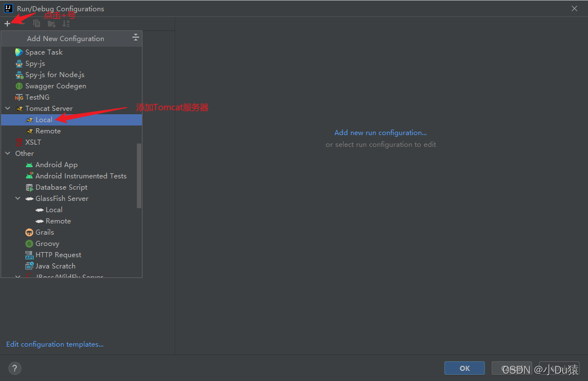Click the GlassFish Remote fish icon
The height and width of the screenshot is (381, 588).
pos(39,221)
